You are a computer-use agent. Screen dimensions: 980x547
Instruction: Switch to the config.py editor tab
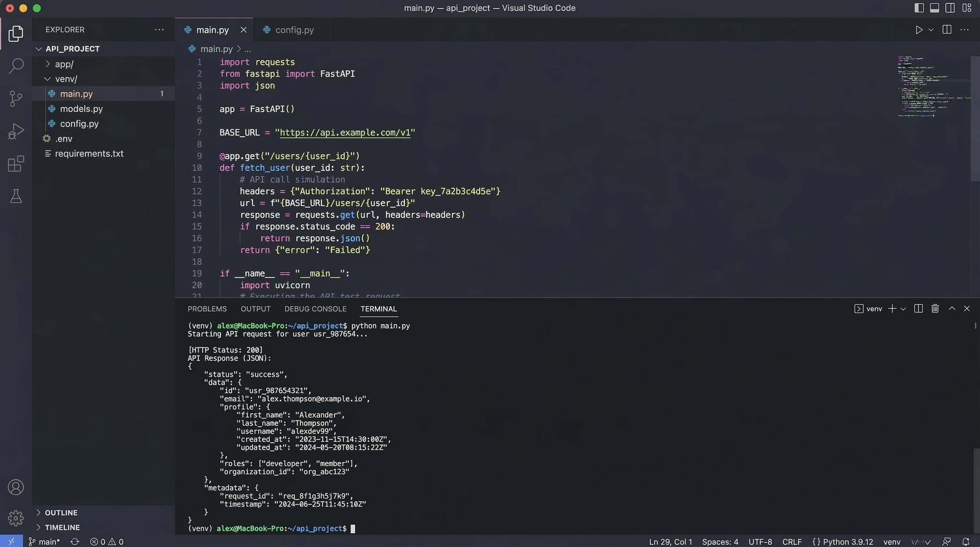tap(294, 30)
